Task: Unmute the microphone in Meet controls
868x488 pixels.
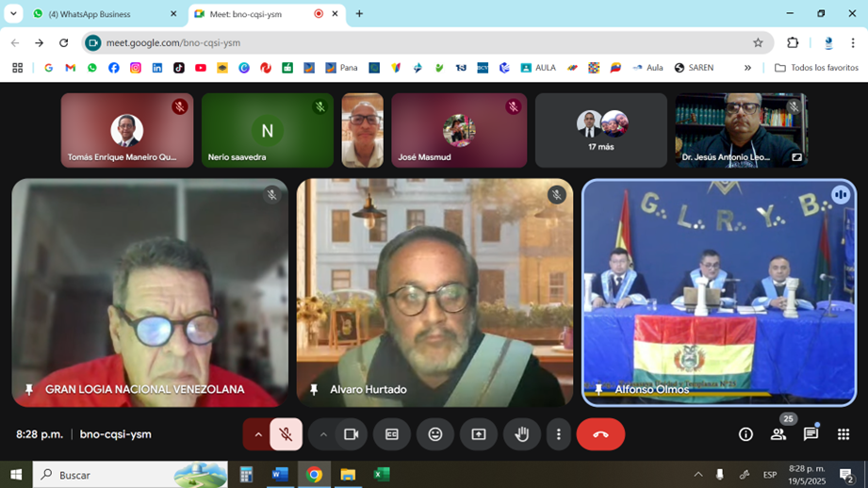Action: pyautogui.click(x=286, y=434)
